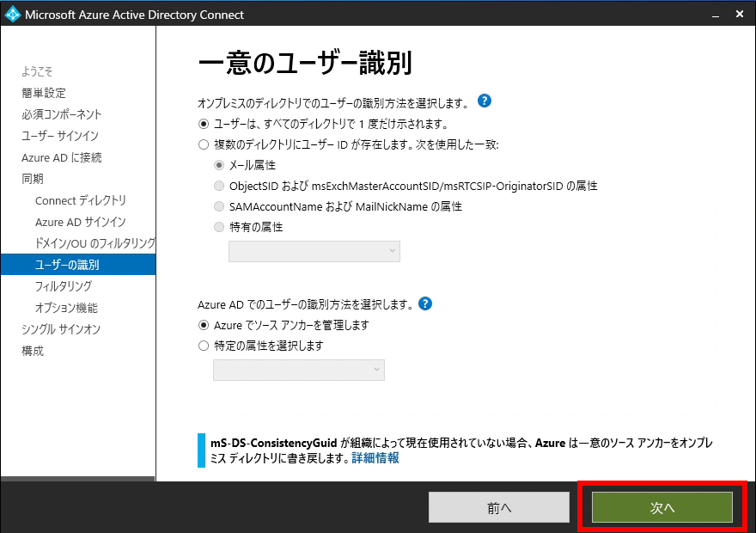This screenshot has width=756, height=533.
Task: Go to 構成 step in sidebar
Action: click(x=33, y=351)
